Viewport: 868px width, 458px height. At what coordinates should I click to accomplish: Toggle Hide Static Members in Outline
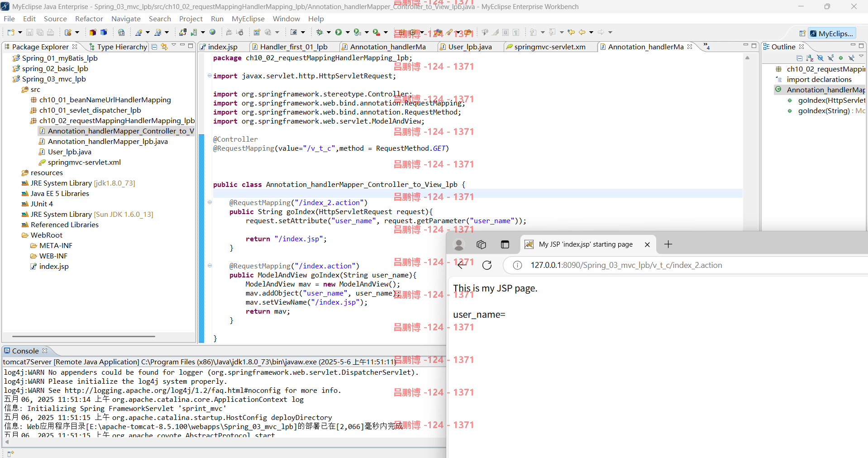click(830, 58)
